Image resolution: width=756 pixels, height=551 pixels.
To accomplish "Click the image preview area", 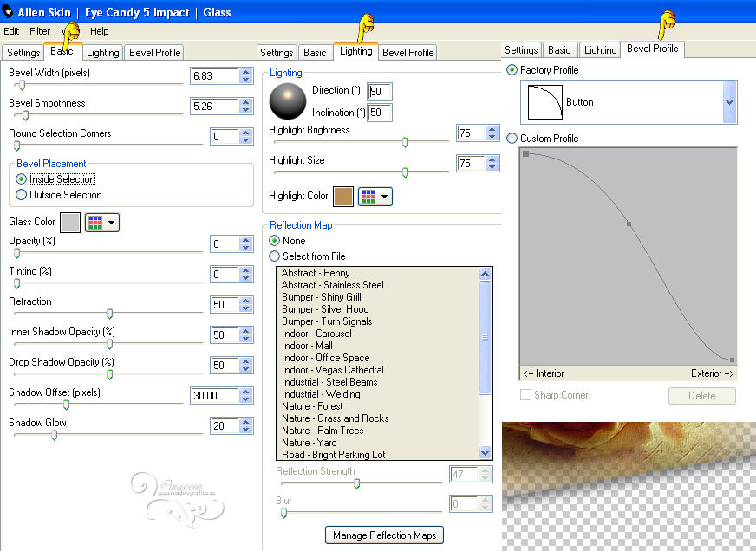I will click(x=629, y=487).
